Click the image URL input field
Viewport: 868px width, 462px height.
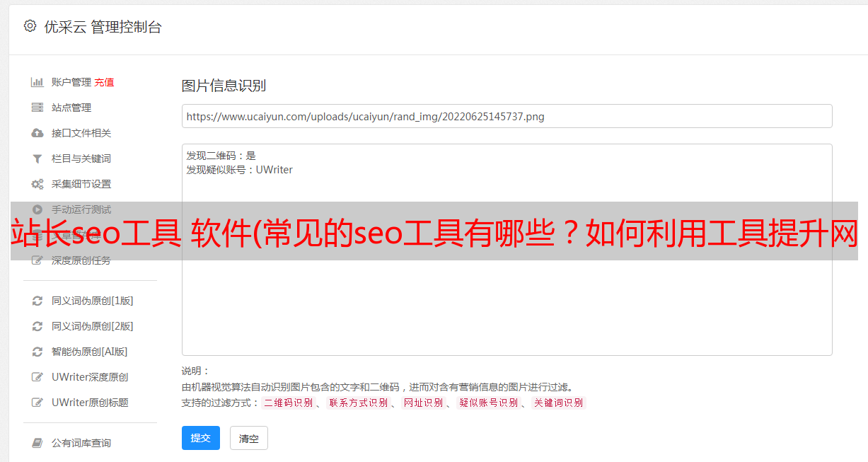pos(507,116)
